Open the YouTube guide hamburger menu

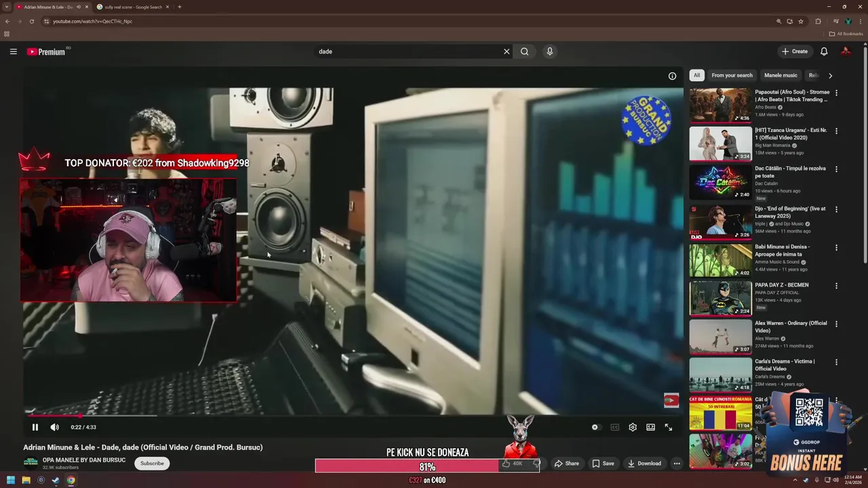(x=13, y=52)
